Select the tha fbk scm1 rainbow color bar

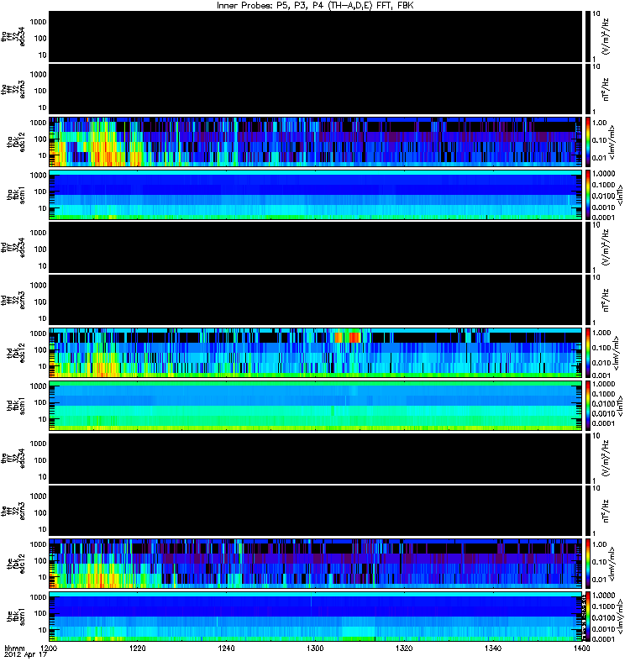(588, 197)
